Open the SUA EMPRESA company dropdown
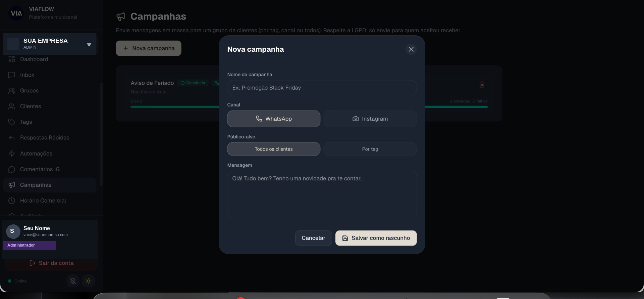 coord(50,44)
